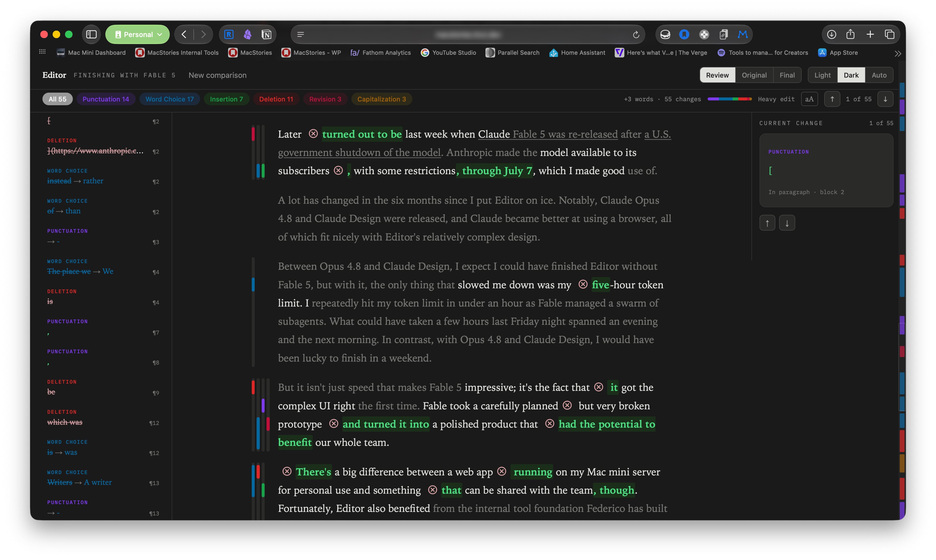Toggle the Capitalization 3 filter
The image size is (936, 560).
tap(381, 99)
